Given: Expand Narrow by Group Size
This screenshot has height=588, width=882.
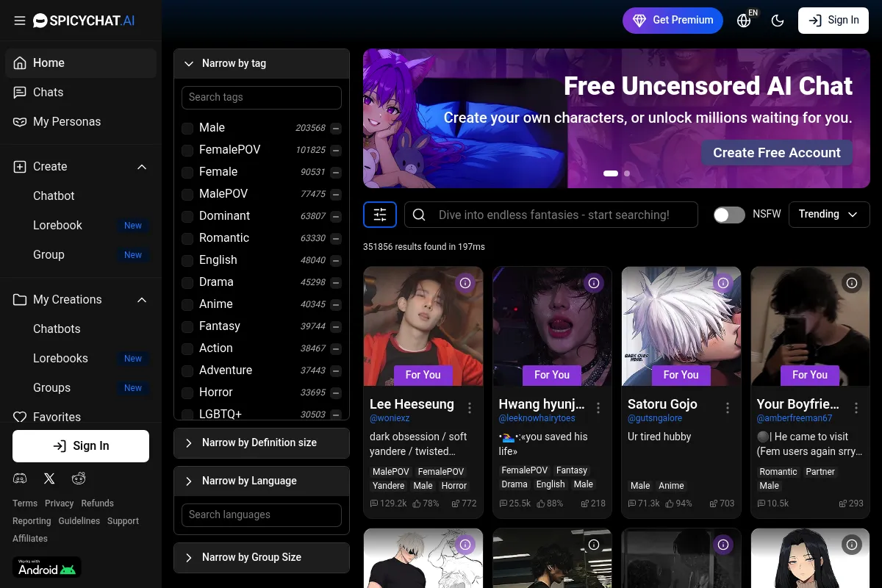Looking at the screenshot, I should [x=262, y=558].
